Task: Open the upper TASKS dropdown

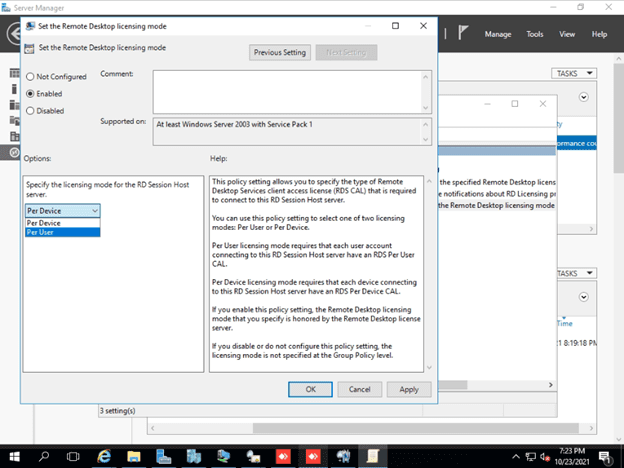Action: pyautogui.click(x=574, y=74)
